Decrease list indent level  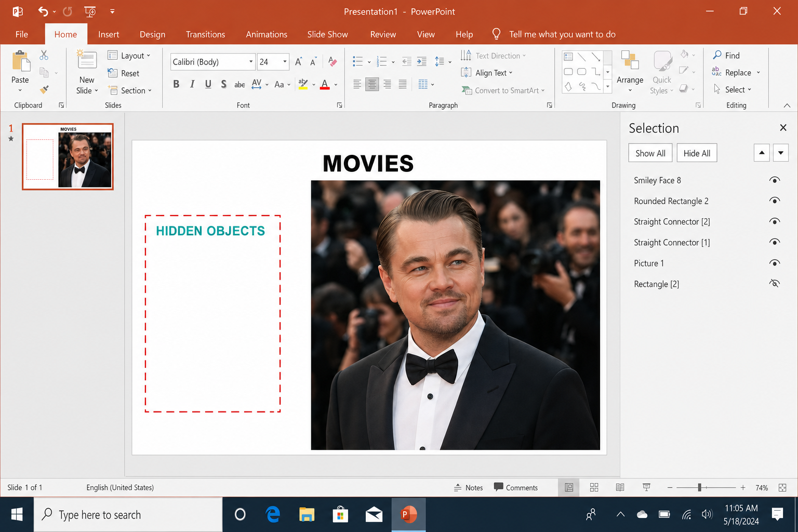pos(407,62)
